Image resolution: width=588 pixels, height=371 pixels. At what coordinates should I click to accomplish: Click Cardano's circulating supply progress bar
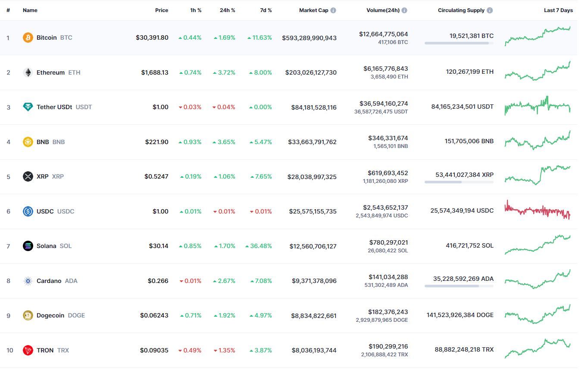(x=459, y=286)
